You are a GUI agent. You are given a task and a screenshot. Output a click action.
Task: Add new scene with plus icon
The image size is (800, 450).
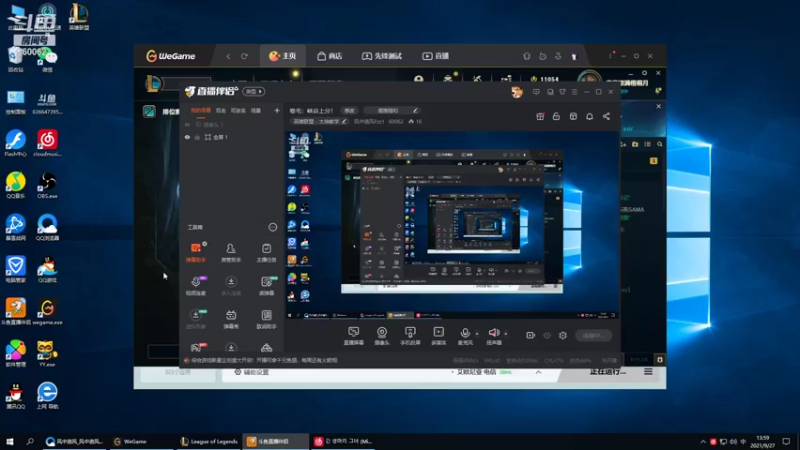point(277,110)
